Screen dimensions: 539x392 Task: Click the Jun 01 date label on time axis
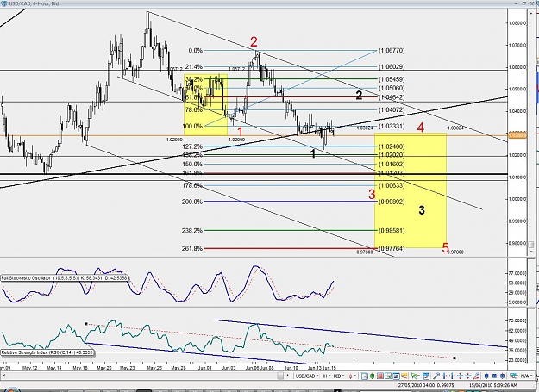click(x=204, y=368)
